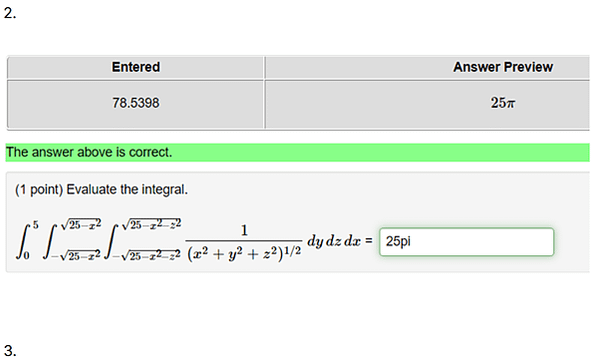Click the lower limit 0 of outer integral

click(x=26, y=256)
